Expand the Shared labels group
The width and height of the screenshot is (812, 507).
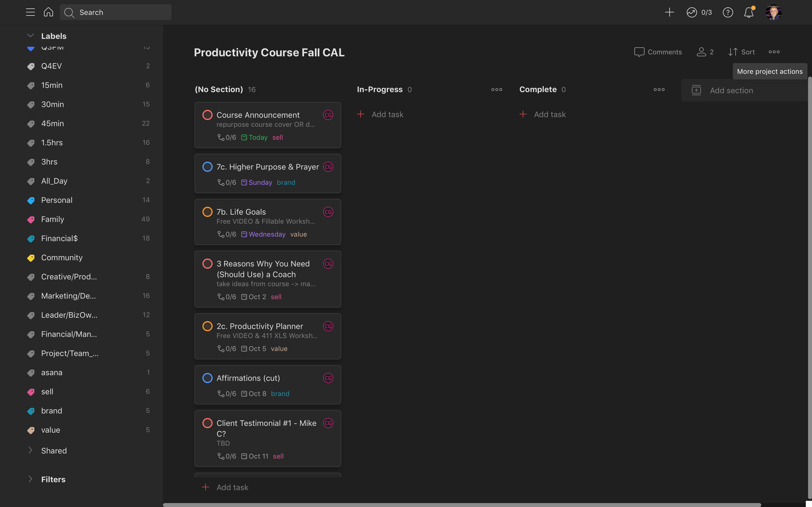(30, 450)
